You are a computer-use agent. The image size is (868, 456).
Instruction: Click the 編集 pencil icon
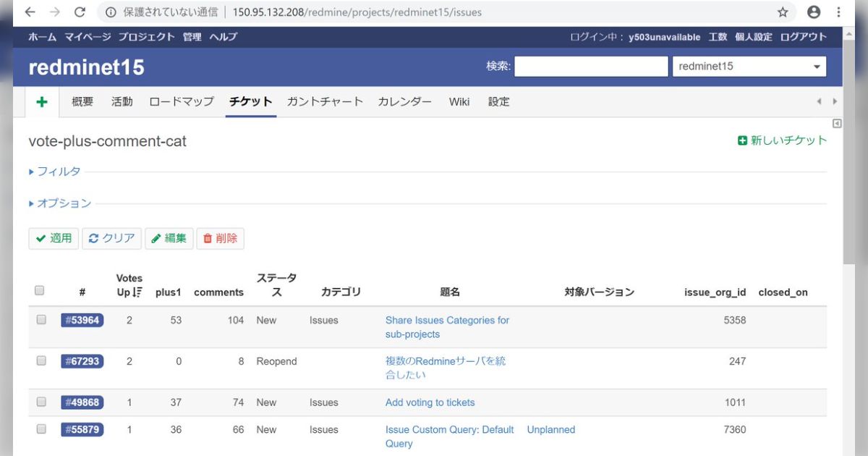point(156,237)
